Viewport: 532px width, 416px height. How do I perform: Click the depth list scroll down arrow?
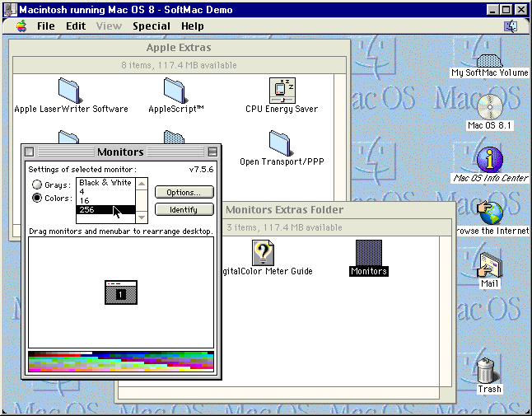pos(142,217)
